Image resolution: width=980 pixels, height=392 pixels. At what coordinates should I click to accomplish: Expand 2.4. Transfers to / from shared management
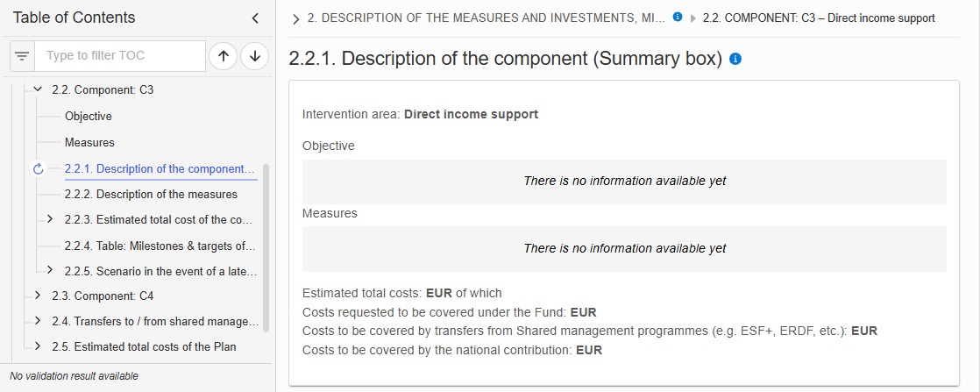pyautogui.click(x=38, y=321)
